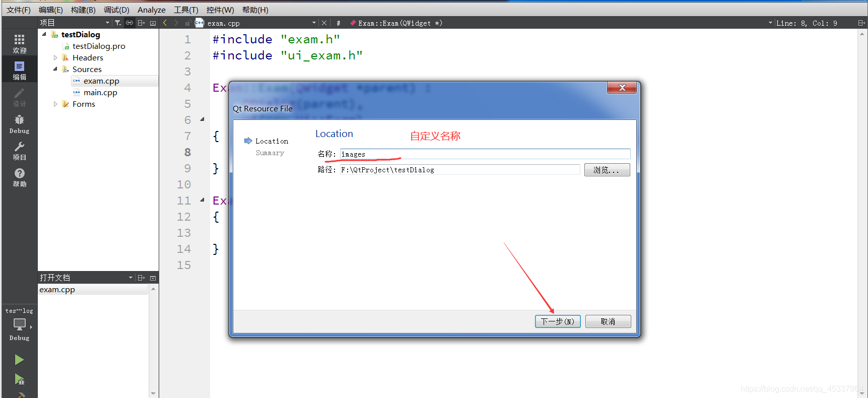868x398 pixels.
Task: Open the Help (帮助) menu
Action: pos(255,10)
